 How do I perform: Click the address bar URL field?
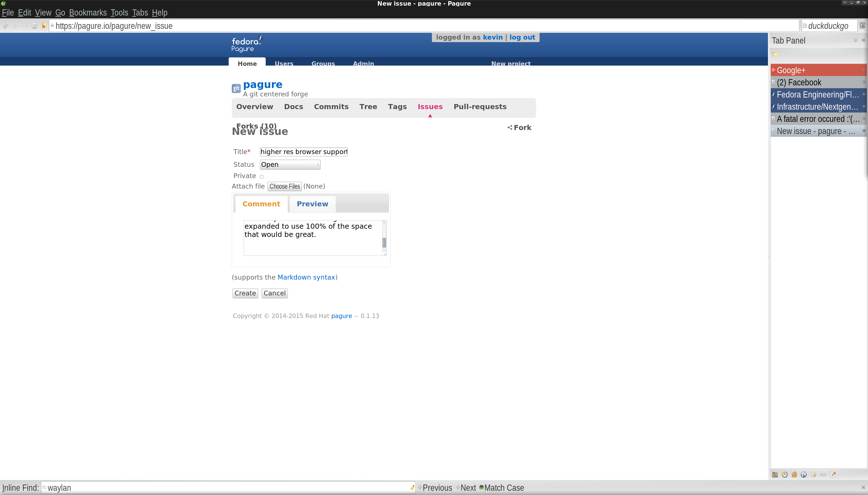coord(424,25)
